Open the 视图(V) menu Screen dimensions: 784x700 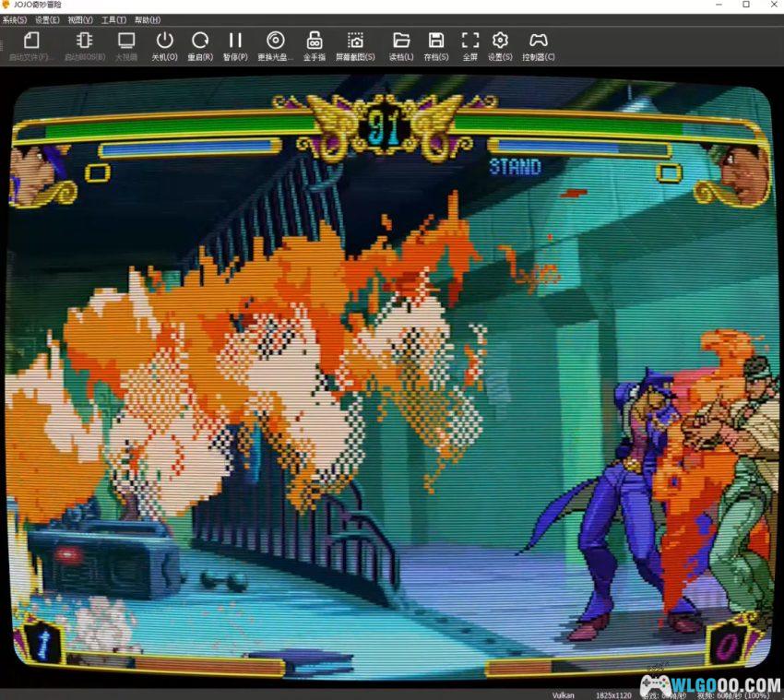[x=80, y=20]
